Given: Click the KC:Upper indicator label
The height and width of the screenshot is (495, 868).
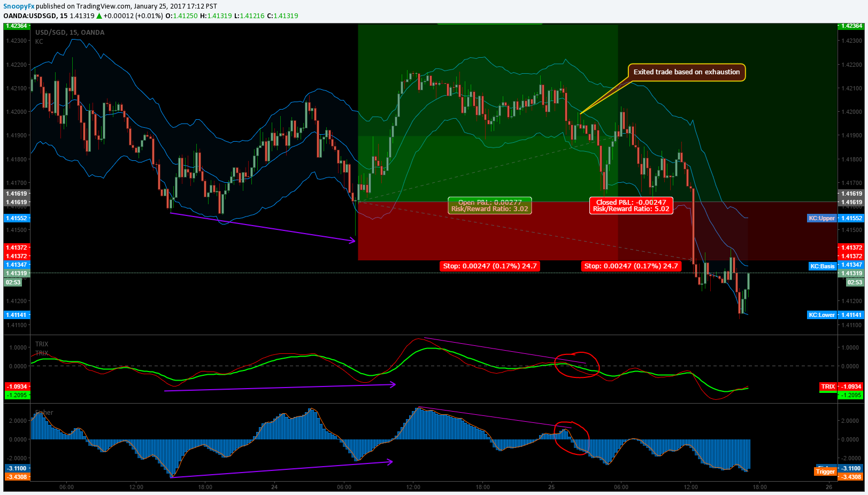Looking at the screenshot, I should [x=821, y=218].
